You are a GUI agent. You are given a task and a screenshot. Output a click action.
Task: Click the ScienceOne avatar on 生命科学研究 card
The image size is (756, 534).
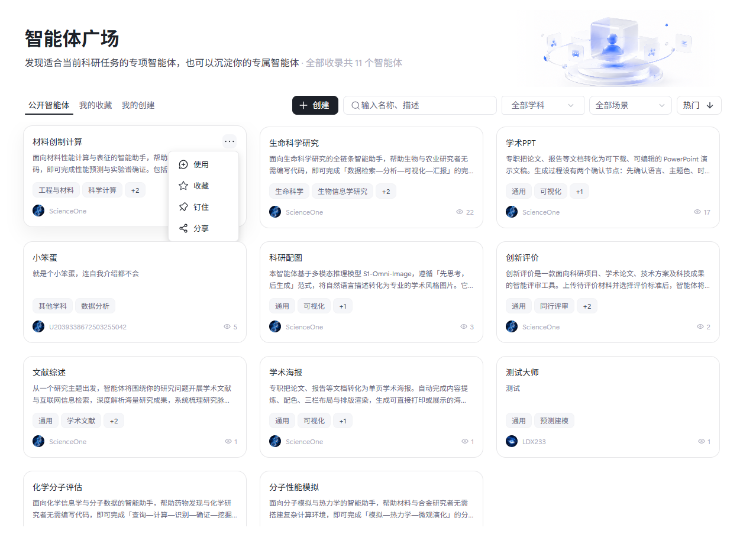point(275,212)
